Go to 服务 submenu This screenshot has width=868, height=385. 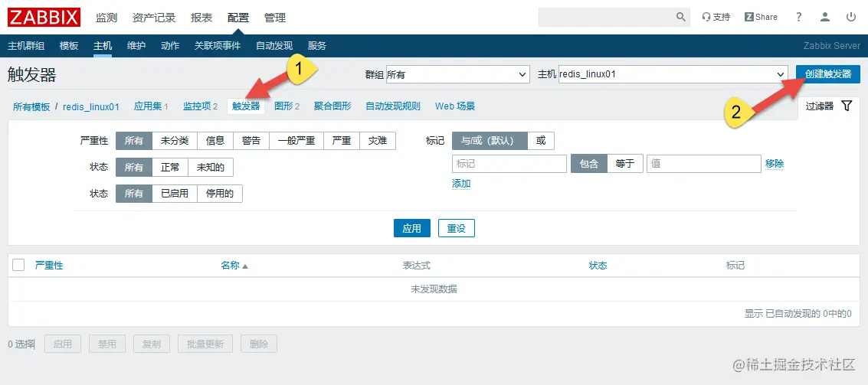click(x=317, y=46)
